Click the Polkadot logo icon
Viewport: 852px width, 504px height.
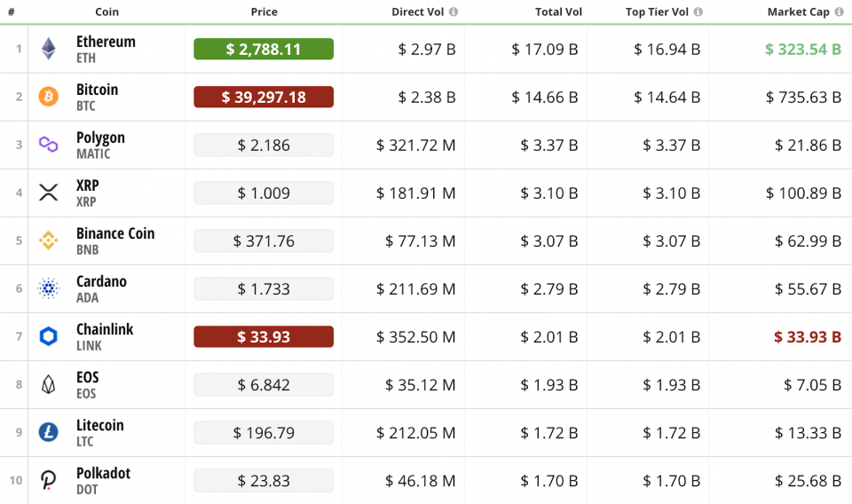click(48, 480)
